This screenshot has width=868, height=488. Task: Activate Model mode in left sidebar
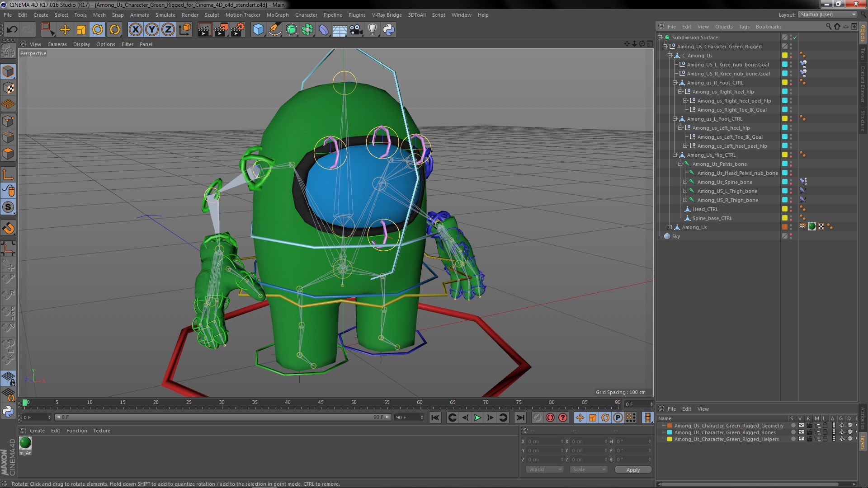8,71
